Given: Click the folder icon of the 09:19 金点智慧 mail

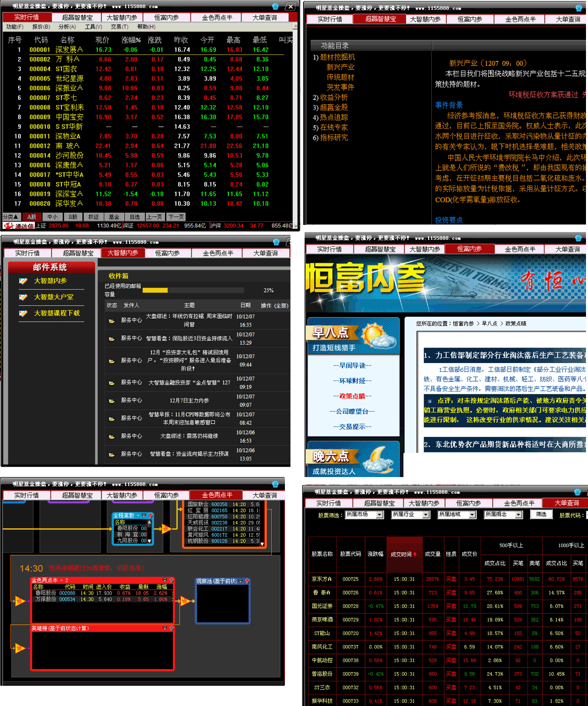Looking at the screenshot, I should (111, 383).
